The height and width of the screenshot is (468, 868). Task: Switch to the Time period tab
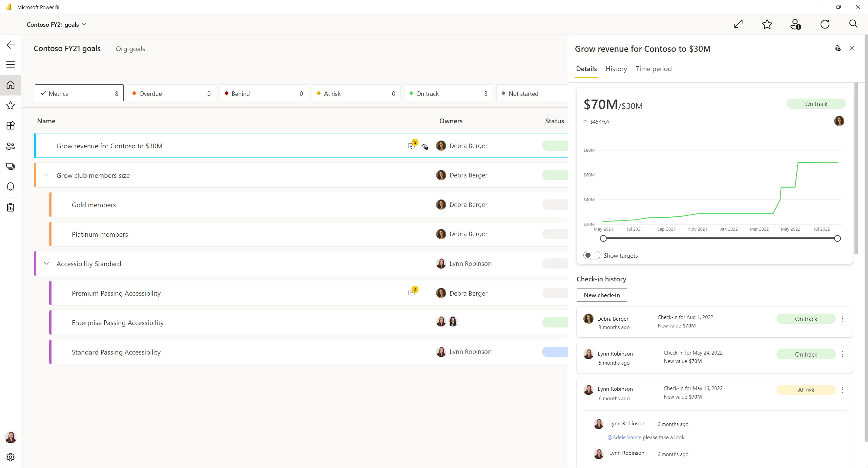pos(654,69)
